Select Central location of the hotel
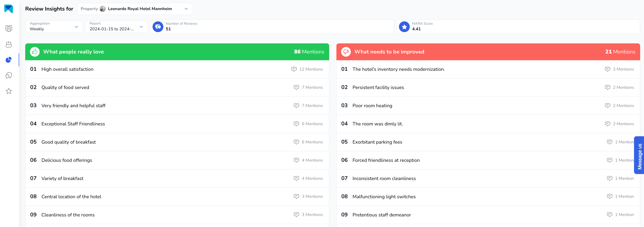Image resolution: width=644 pixels, height=227 pixels. point(177,196)
